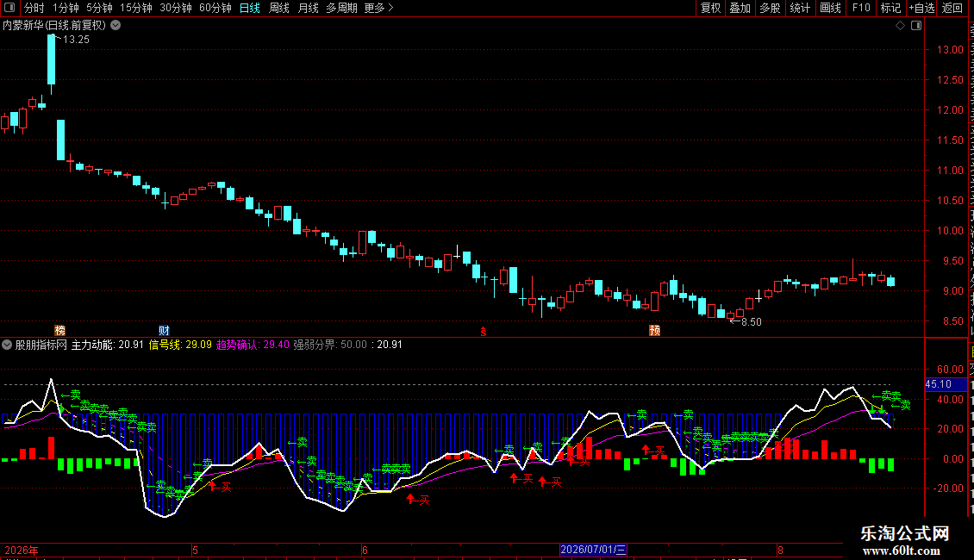Image resolution: width=974 pixels, height=560 pixels.
Task: Click the 主力动能: 20.91 indicator label
Action: 108,345
